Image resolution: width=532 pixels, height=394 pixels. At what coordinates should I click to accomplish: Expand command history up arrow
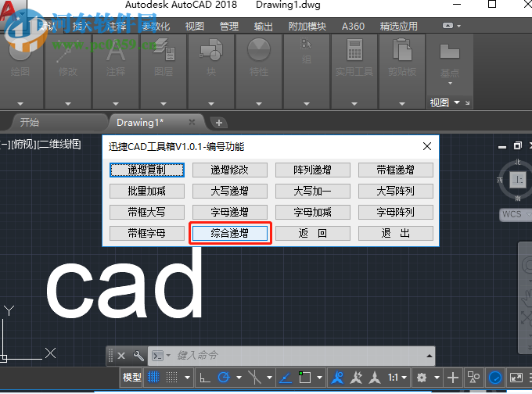click(430, 356)
